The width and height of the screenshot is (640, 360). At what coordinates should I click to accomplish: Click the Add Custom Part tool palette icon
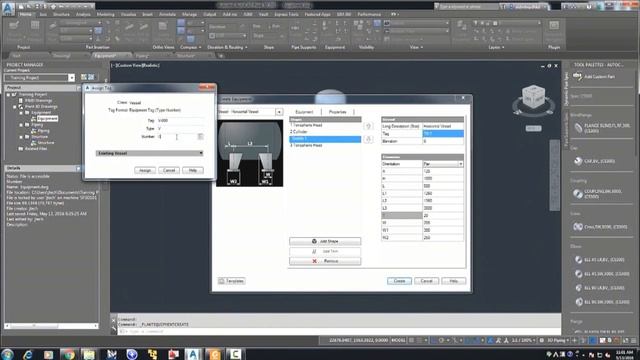[577, 76]
